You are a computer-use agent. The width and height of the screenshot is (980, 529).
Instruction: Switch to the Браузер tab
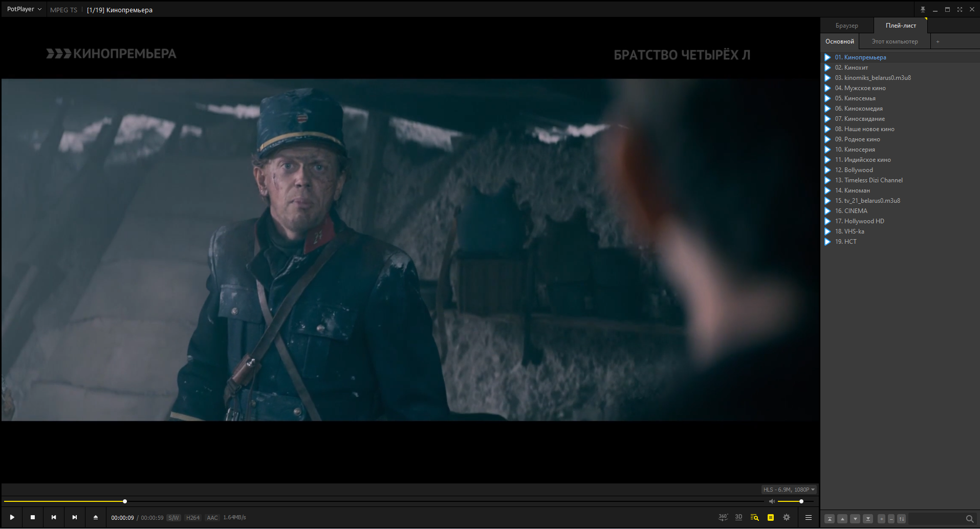pyautogui.click(x=847, y=26)
